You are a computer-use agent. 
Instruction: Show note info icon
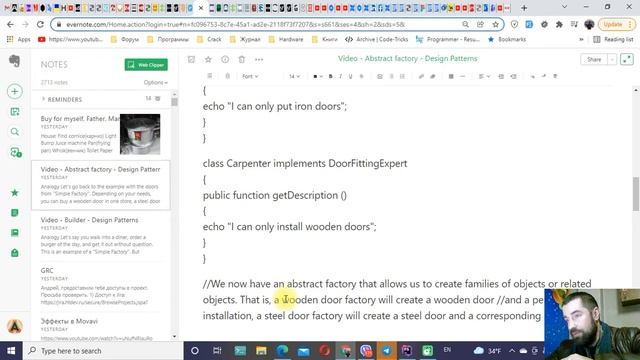(x=225, y=60)
